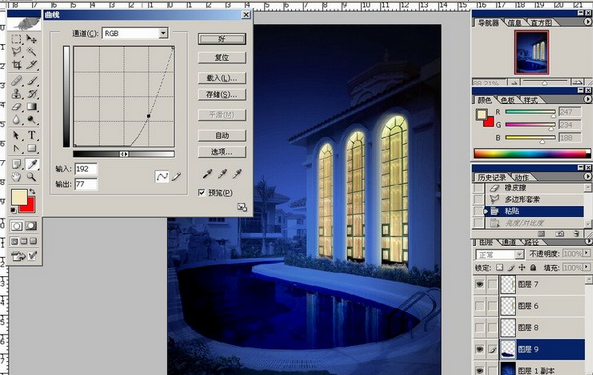
Task: Pick the black point eyedropper in Curves
Action: [x=207, y=174]
